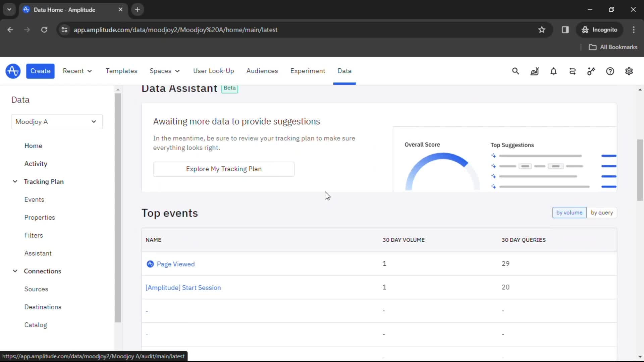The height and width of the screenshot is (362, 644).
Task: Open the browser side panel icon
Action: [565, 30]
